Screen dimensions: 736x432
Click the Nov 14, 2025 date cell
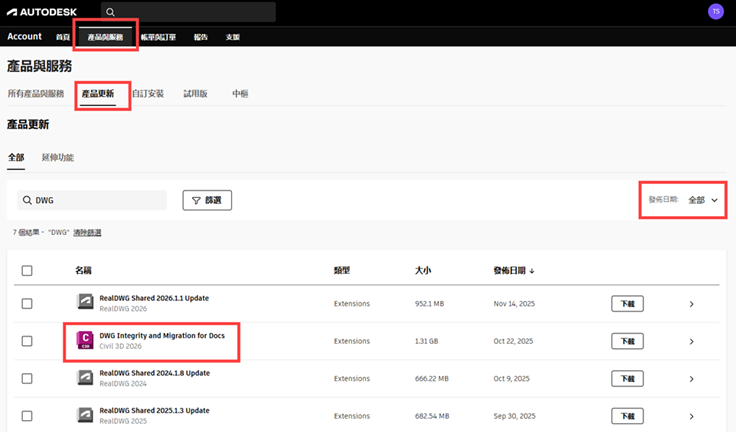point(514,304)
